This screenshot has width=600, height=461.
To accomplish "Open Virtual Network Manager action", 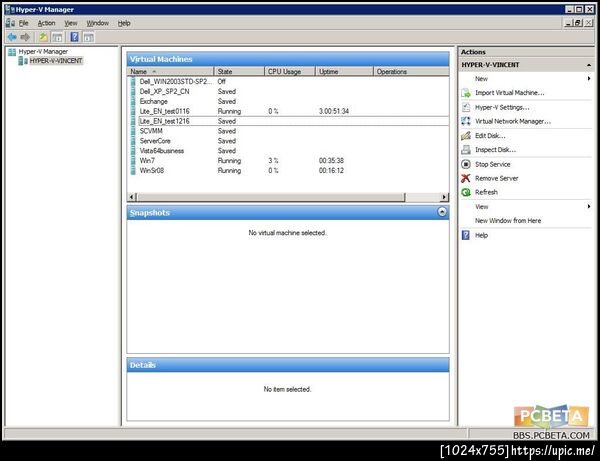I will click(513, 121).
